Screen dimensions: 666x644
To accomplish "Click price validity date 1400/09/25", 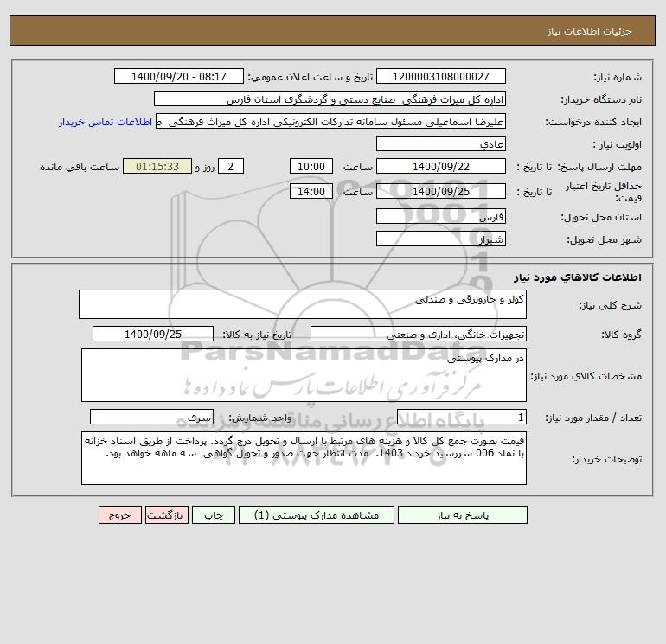I will pyautogui.click(x=441, y=191).
